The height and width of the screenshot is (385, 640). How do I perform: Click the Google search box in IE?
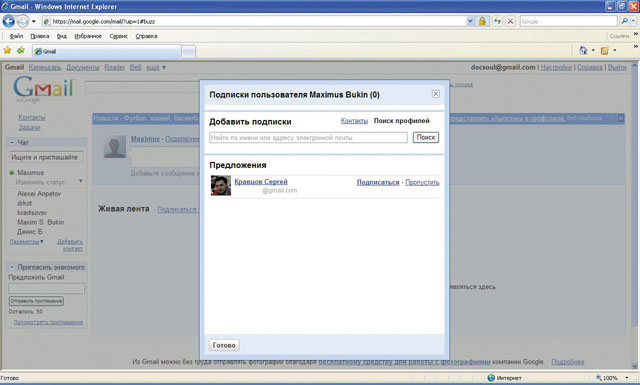click(568, 21)
